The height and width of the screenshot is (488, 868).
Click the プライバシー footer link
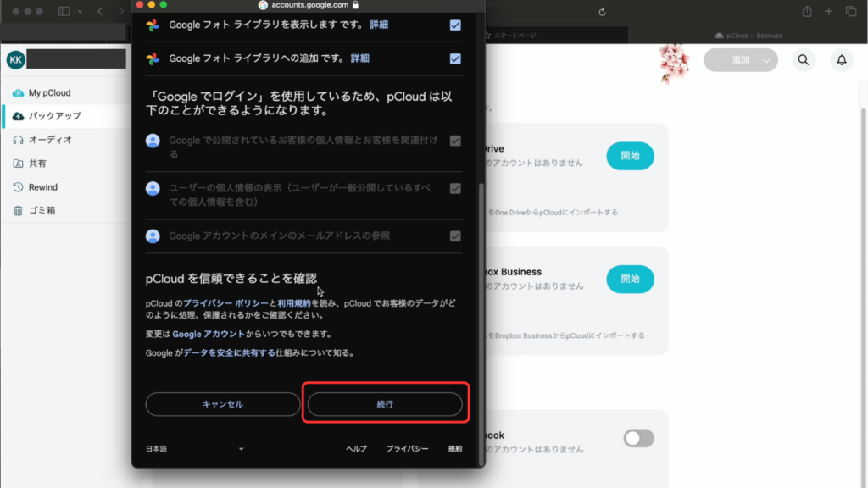407,449
